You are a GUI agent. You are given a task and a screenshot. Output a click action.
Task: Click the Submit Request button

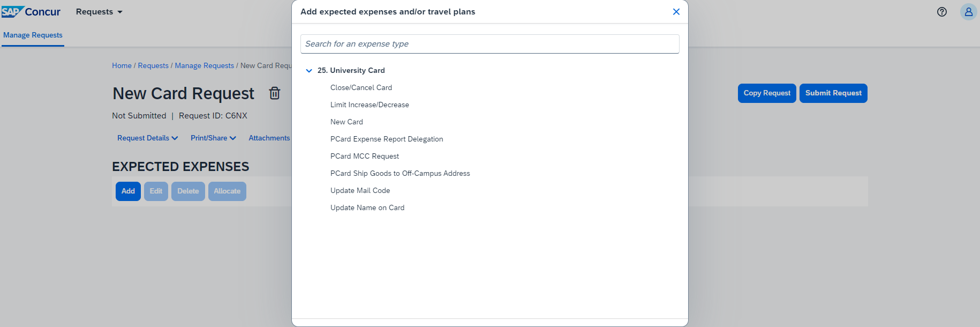coord(833,93)
